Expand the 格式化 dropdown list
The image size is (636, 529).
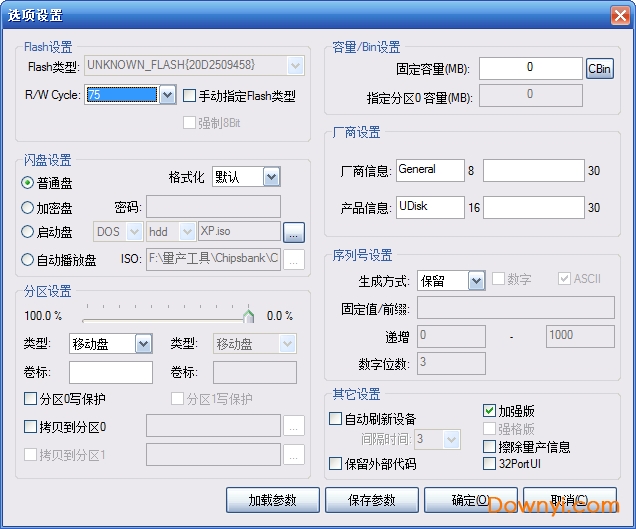271,177
